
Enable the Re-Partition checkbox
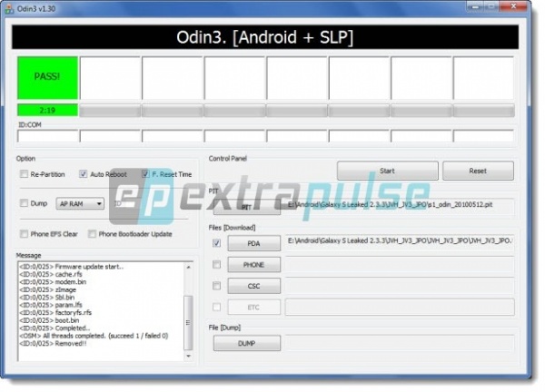tap(24, 174)
